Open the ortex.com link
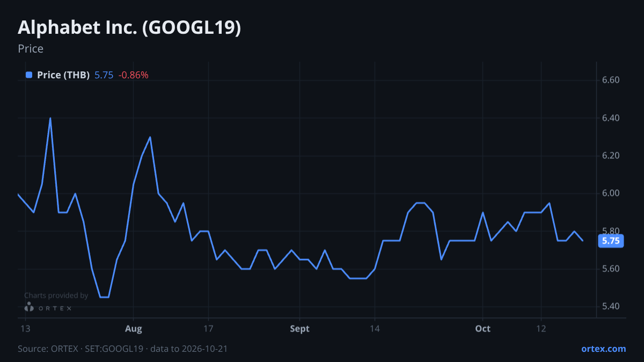 tap(603, 349)
